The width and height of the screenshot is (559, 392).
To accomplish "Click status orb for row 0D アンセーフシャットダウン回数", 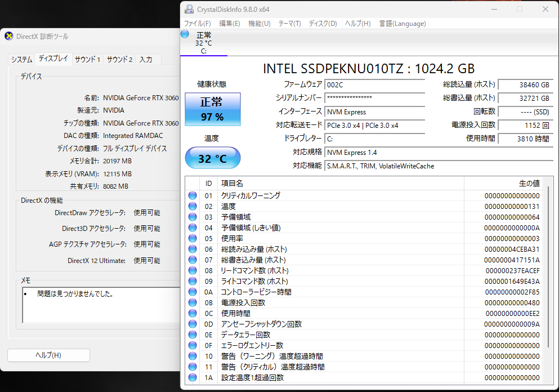I will coord(193,324).
